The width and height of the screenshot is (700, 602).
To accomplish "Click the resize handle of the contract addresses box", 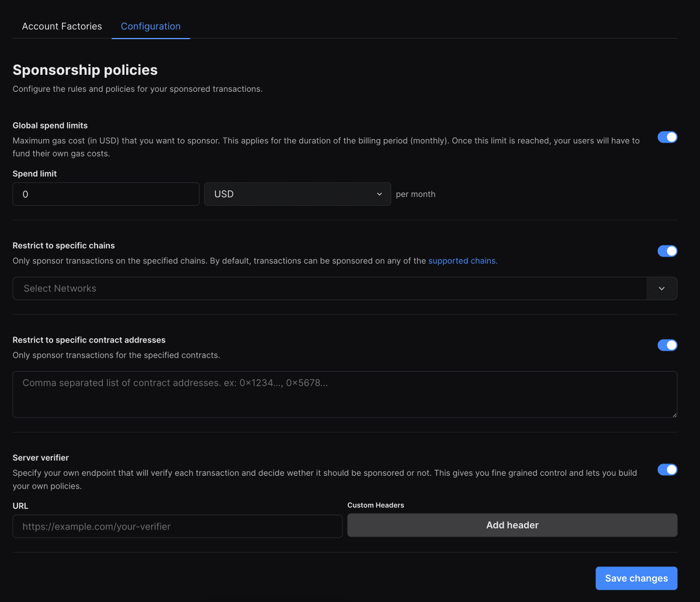I will point(674,414).
